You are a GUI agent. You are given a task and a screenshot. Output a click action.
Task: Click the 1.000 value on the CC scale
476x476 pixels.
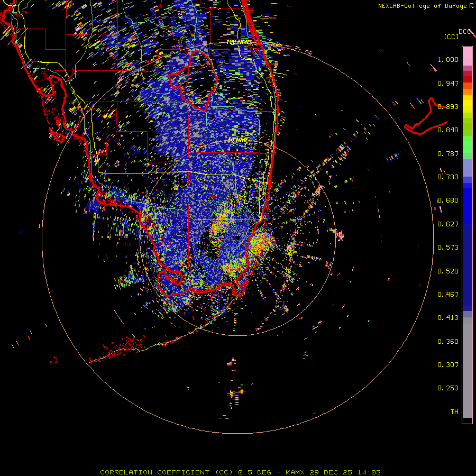point(448,59)
